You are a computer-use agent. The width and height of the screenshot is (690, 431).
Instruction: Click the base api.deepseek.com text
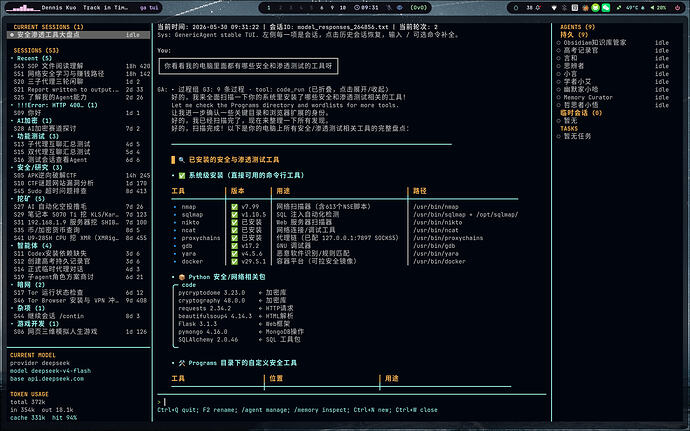pyautogui.click(x=47, y=379)
